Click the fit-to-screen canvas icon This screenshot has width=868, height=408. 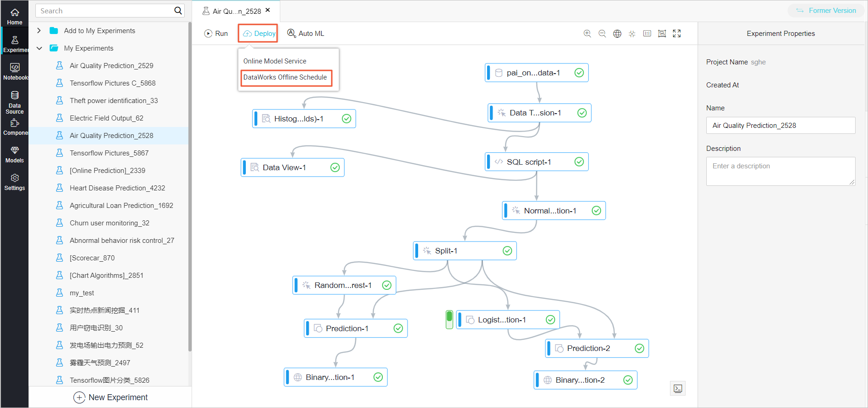coord(662,34)
